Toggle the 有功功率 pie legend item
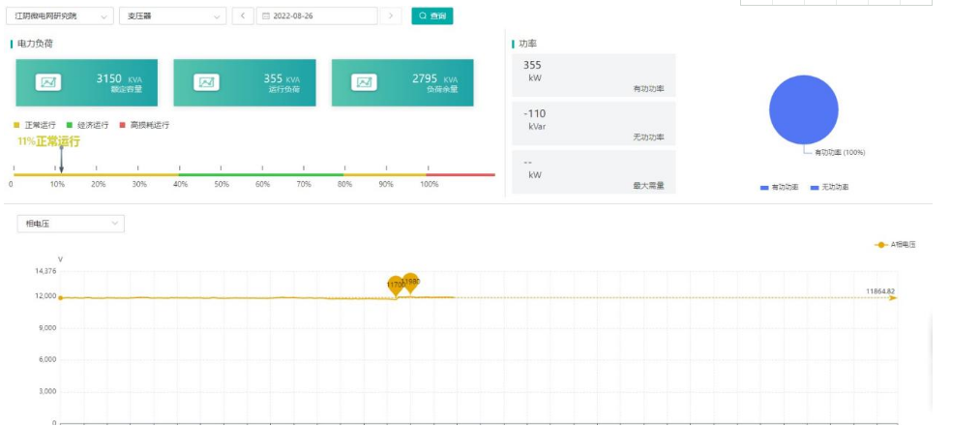 pos(775,187)
